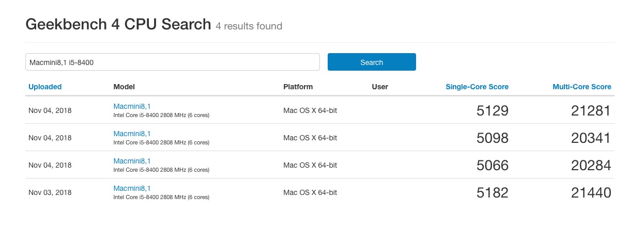Click the single-core score 5182
The image size is (644, 229).
point(492,192)
